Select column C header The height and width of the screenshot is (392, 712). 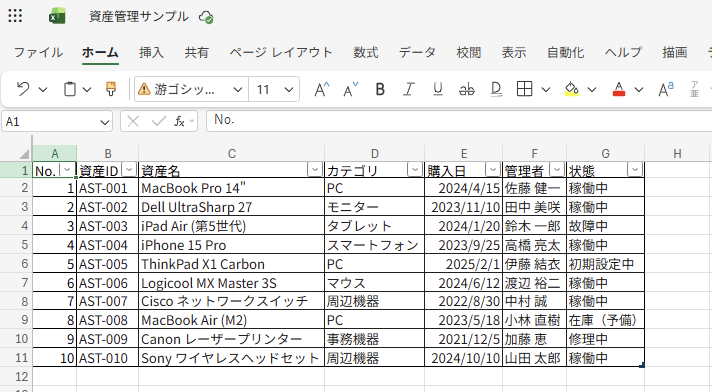[232, 154]
